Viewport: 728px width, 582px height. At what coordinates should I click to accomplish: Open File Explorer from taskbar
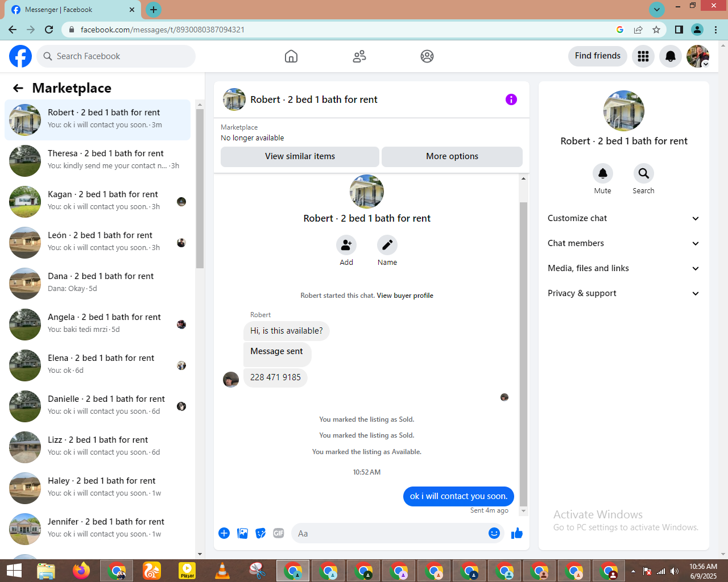[x=46, y=571]
